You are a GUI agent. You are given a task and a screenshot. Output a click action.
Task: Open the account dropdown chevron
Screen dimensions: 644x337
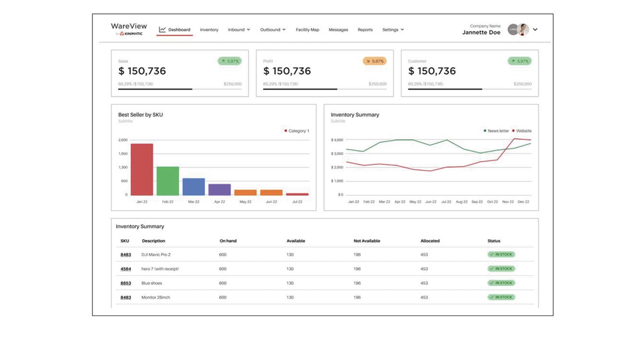coord(535,29)
